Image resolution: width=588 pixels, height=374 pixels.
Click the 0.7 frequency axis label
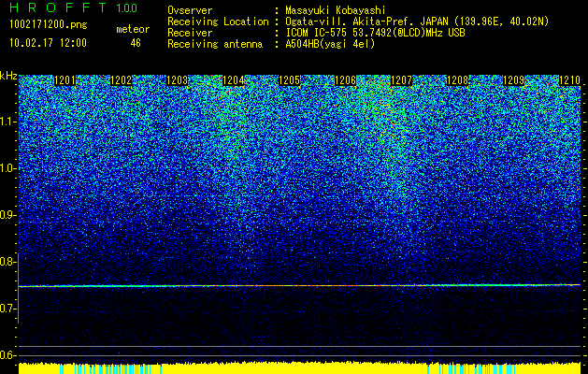tap(7, 309)
